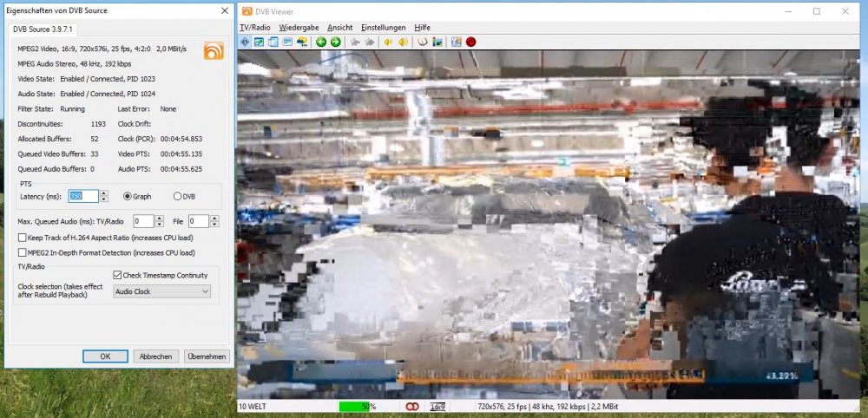Screen dimensions: 868x418
Task: Click the green back arrow toolbar icon
Action: pos(321,42)
